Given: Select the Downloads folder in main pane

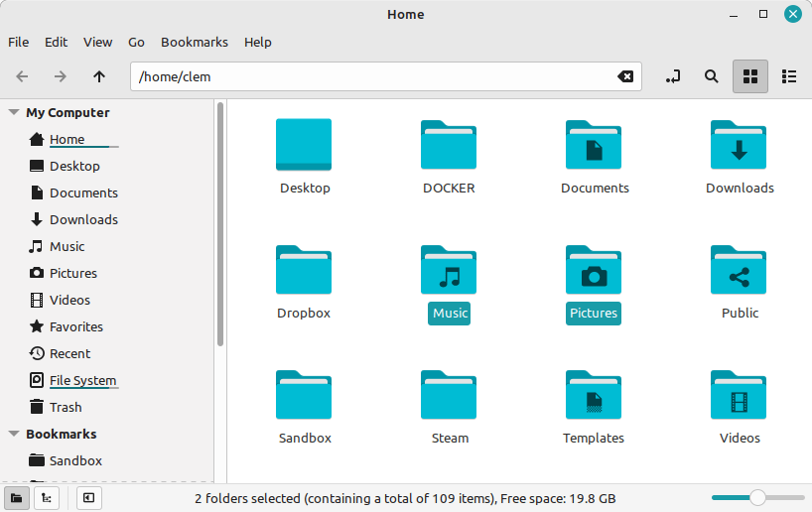Looking at the screenshot, I should tap(739, 145).
